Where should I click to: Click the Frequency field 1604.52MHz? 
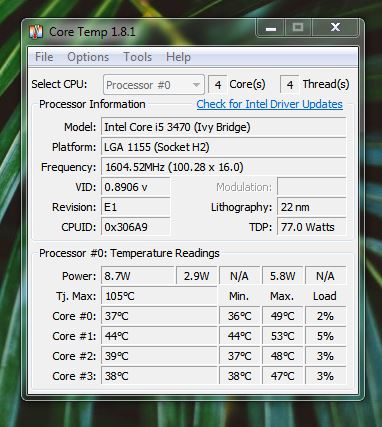click(x=224, y=167)
